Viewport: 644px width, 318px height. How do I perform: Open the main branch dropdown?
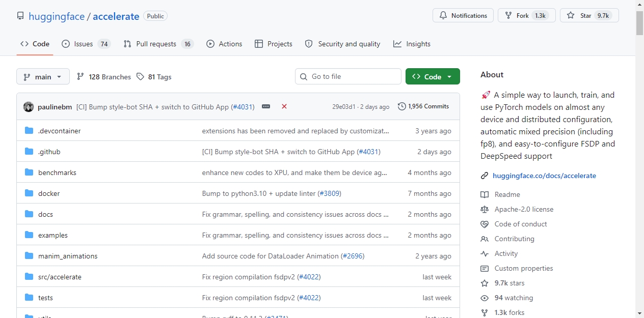(x=43, y=77)
